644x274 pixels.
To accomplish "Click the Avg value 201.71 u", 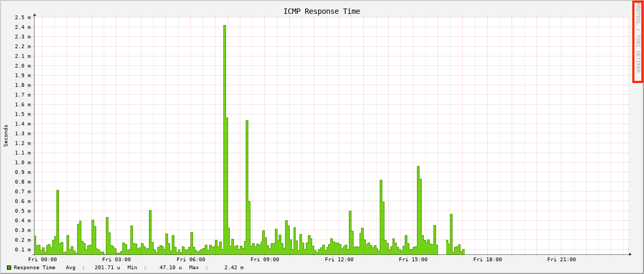I will [x=107, y=268].
